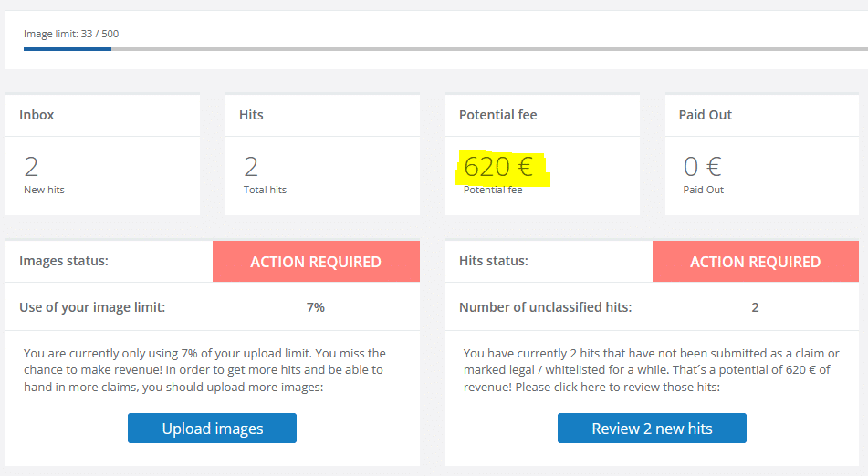This screenshot has width=868, height=476.
Task: Click the Upload images button
Action: [x=212, y=429]
